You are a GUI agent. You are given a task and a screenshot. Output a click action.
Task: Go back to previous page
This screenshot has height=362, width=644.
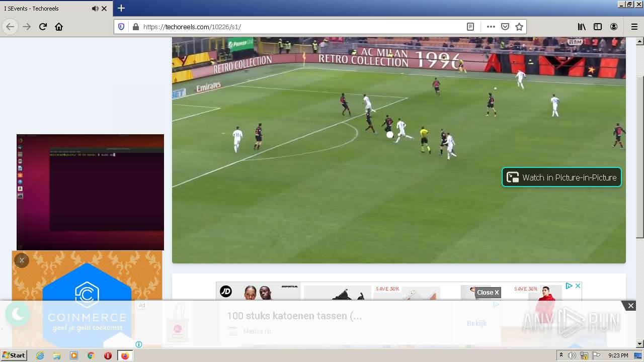pos(10,27)
